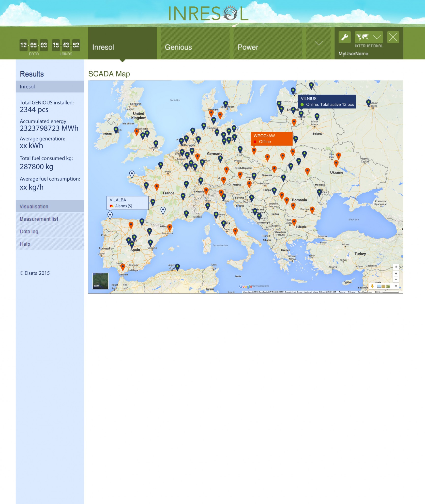Expand the extra tabs chevron after Power
The height and width of the screenshot is (504, 425).
[318, 43]
